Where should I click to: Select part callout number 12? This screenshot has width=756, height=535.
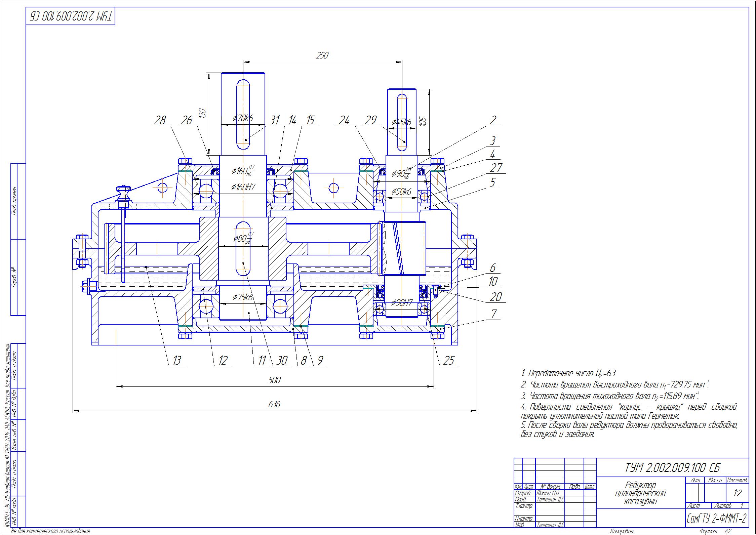[x=223, y=361]
